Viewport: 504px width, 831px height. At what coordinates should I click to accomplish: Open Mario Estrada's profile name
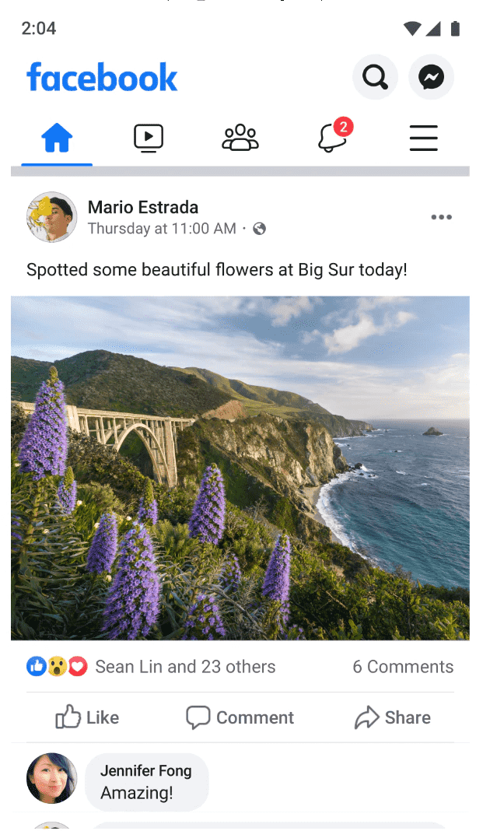tap(143, 207)
